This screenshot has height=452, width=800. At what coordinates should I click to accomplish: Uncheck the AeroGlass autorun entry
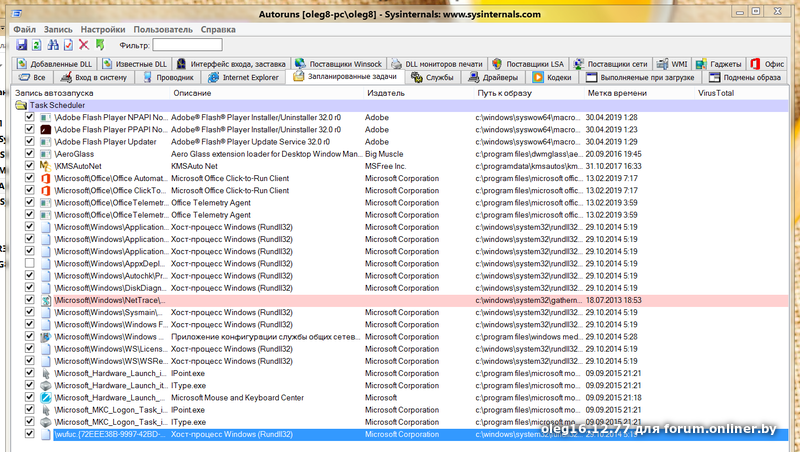(30, 154)
